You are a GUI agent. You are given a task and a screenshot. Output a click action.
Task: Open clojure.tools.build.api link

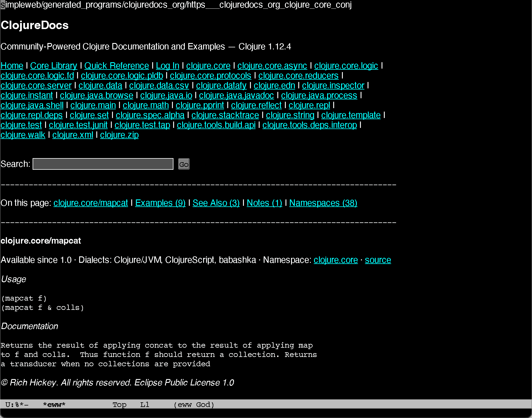click(x=216, y=125)
